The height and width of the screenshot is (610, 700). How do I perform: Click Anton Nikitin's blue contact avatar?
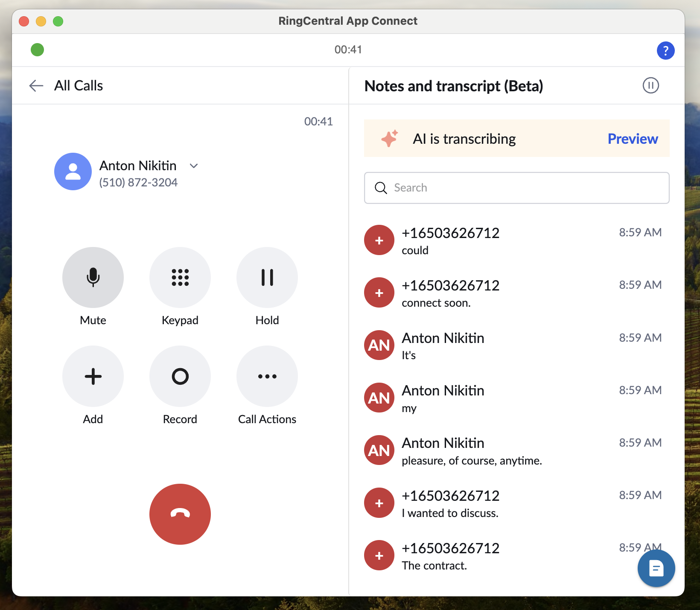click(73, 171)
